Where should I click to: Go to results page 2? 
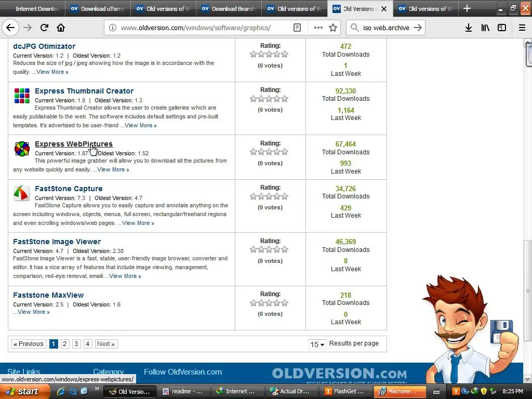pos(64,344)
